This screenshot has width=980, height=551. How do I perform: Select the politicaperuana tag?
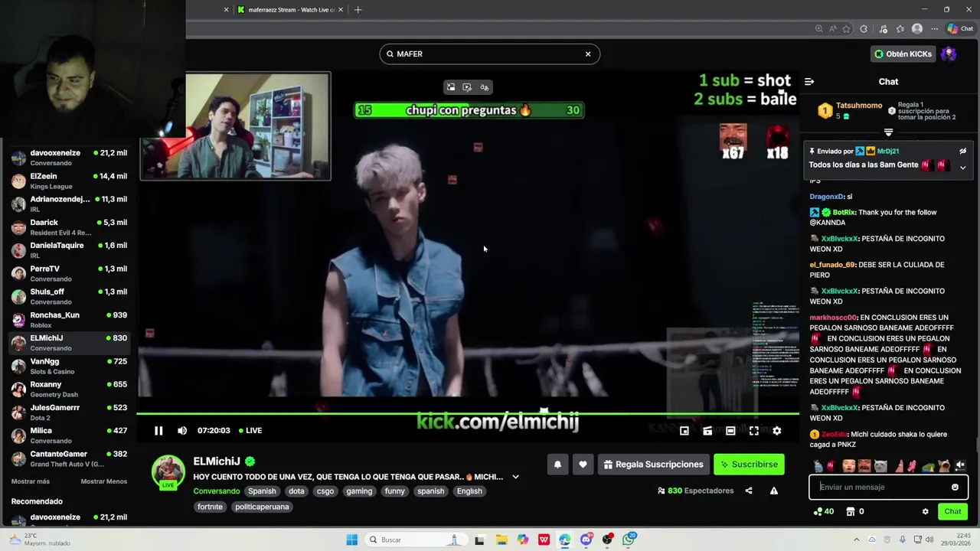262,507
